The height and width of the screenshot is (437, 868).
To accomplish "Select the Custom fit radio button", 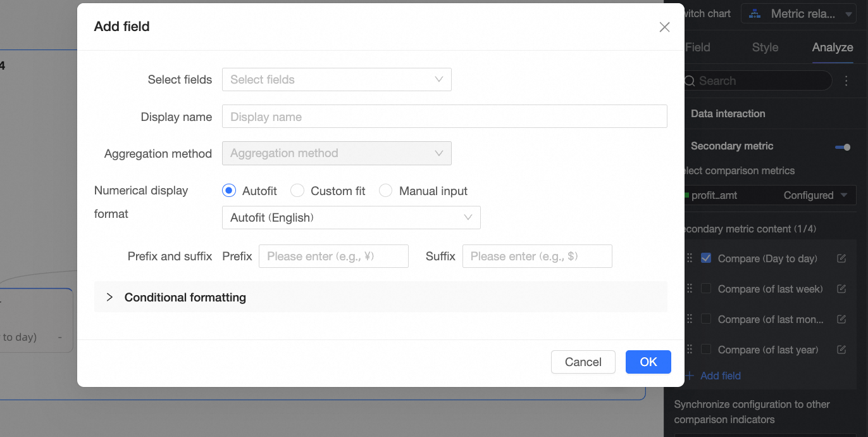I will pyautogui.click(x=297, y=191).
